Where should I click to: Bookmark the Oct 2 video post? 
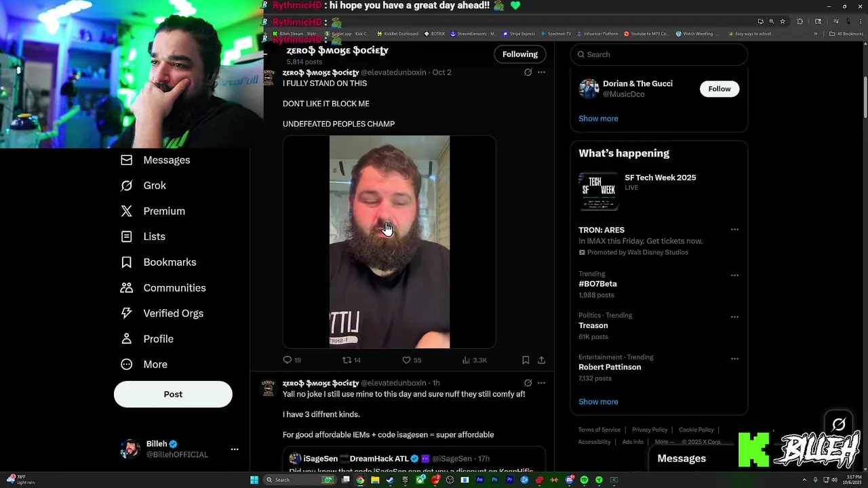526,360
